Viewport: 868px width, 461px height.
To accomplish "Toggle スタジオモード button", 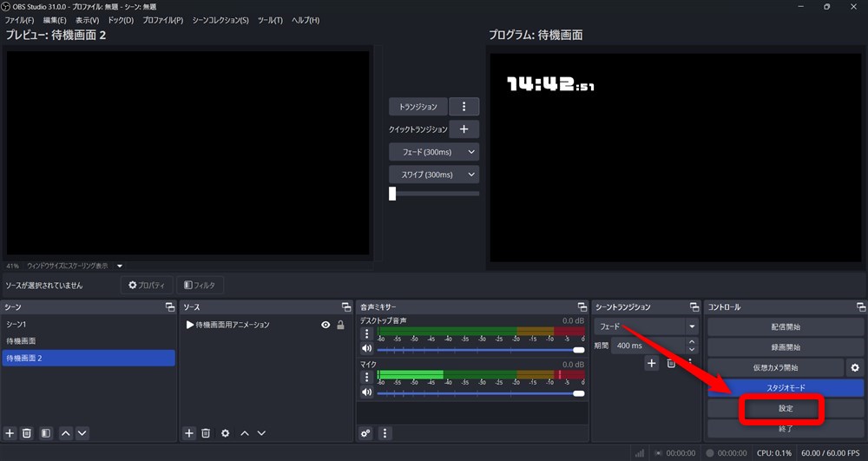I will (786, 387).
